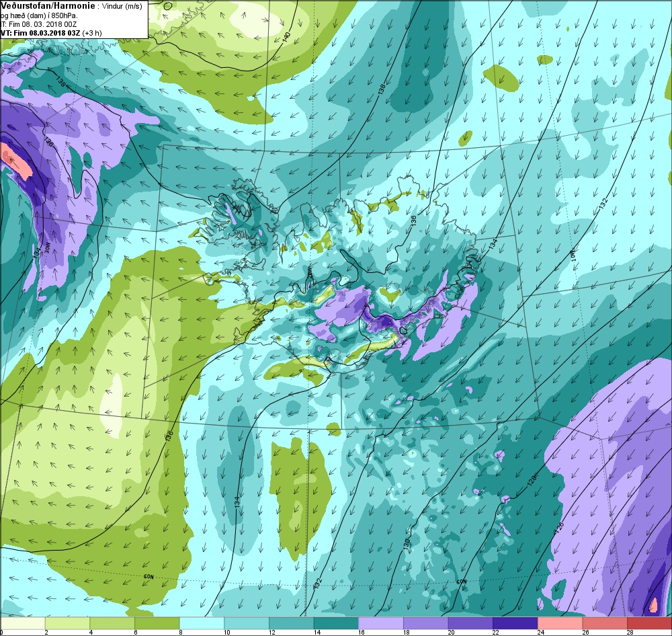The width and height of the screenshot is (672, 636).
Task: Click the 12–14 m/s teal legend swatch
Action: click(x=291, y=623)
